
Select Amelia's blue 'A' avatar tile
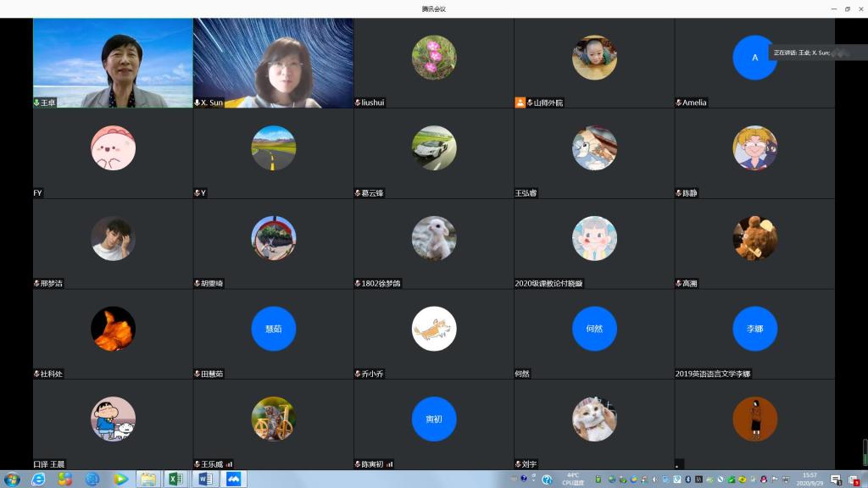tap(754, 58)
